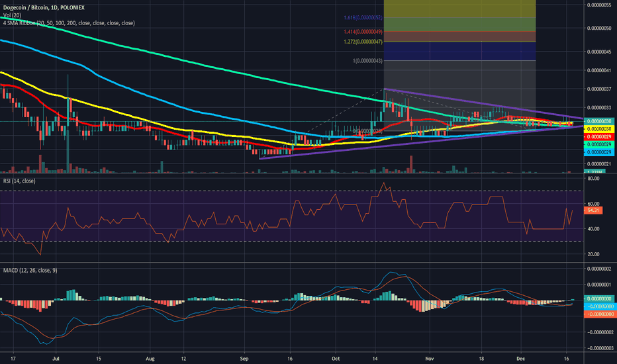Image resolution: width=617 pixels, height=364 pixels.
Task: Click 0.00000045 on the price axis
Action: (600, 52)
